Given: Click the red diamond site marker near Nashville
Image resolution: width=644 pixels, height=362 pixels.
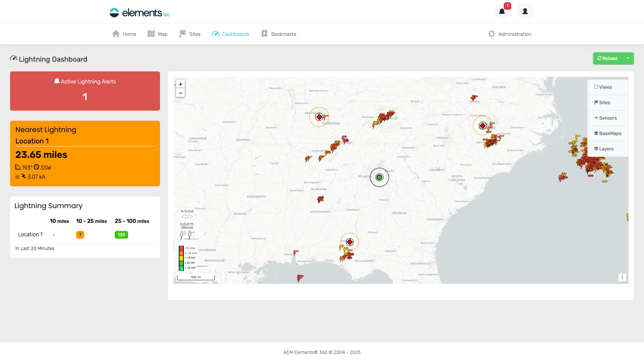Looking at the screenshot, I should [x=319, y=117].
